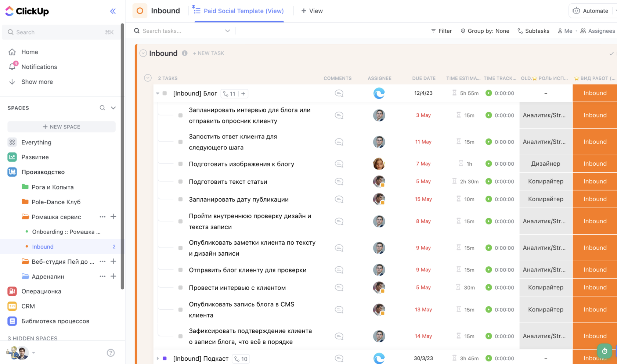Open options for the Веб-студия Пей до folder
Image resolution: width=617 pixels, height=364 pixels.
coord(102,262)
